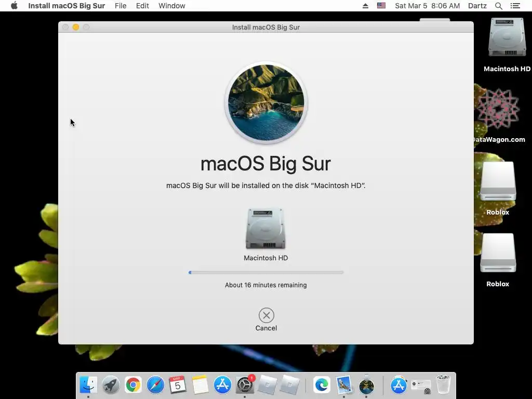
Task: Click the round Big Sur landscape image
Action: pos(266,102)
